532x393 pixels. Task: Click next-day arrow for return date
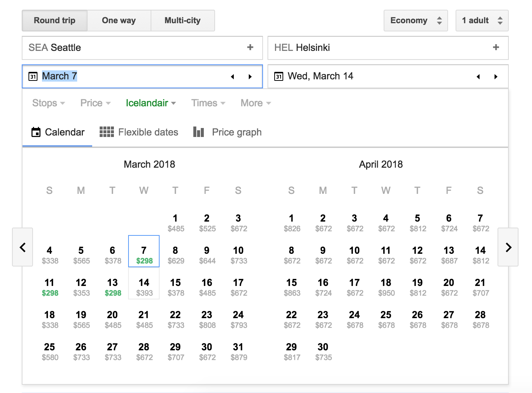(x=496, y=77)
